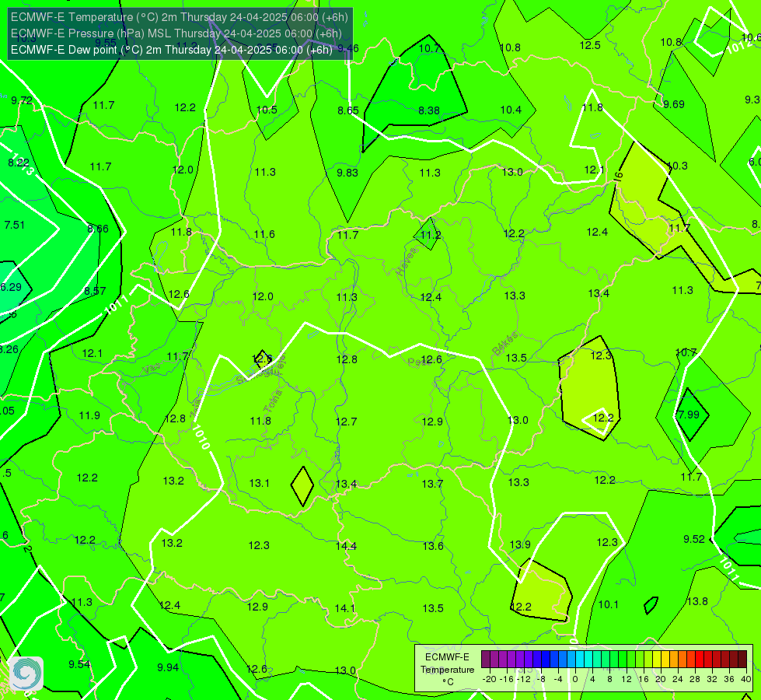The width and height of the screenshot is (761, 700).
Task: Click the 7.99 value inside the diamond contour
Action: (689, 415)
